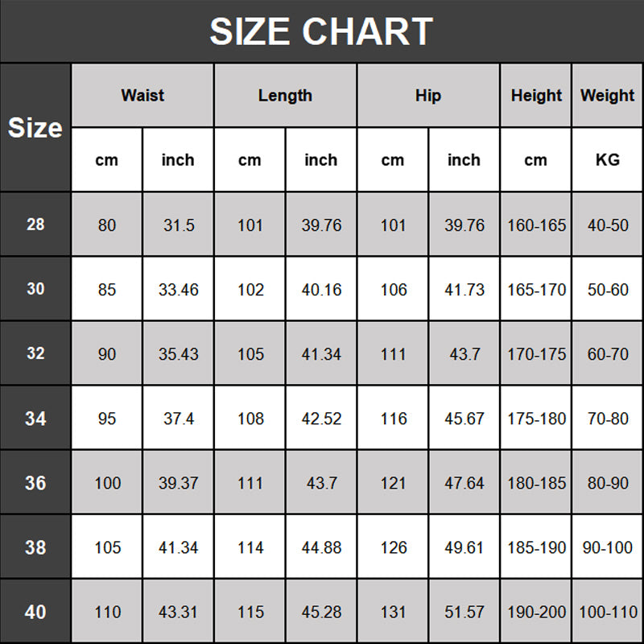Select the waist cm value 110
Viewport: 644px width, 644px height.
[107, 612]
